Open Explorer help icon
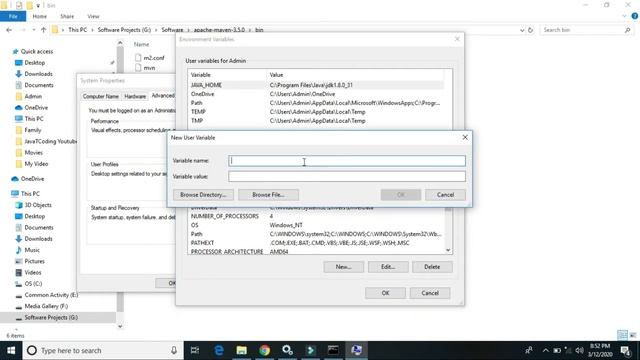The width and height of the screenshot is (640, 360). (x=635, y=16)
